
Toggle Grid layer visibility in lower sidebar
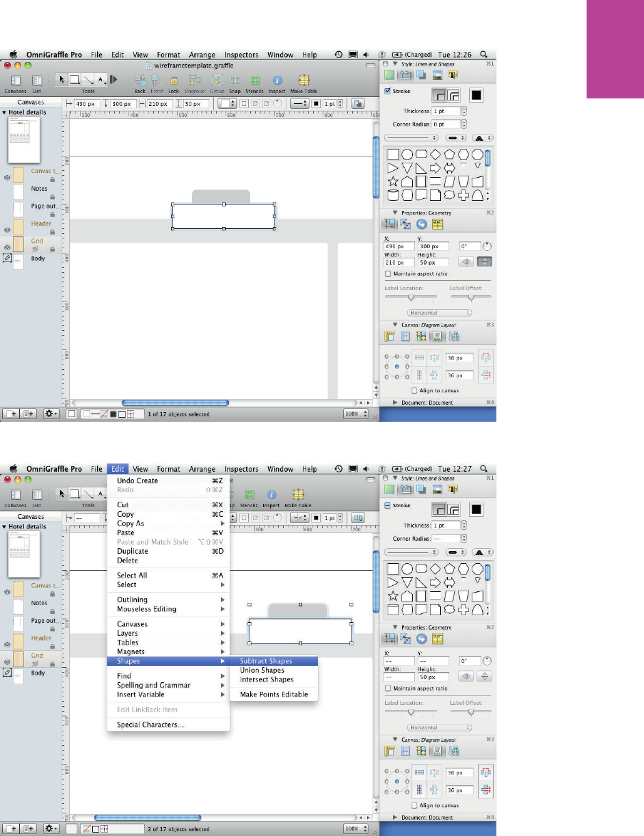[x=7, y=662]
